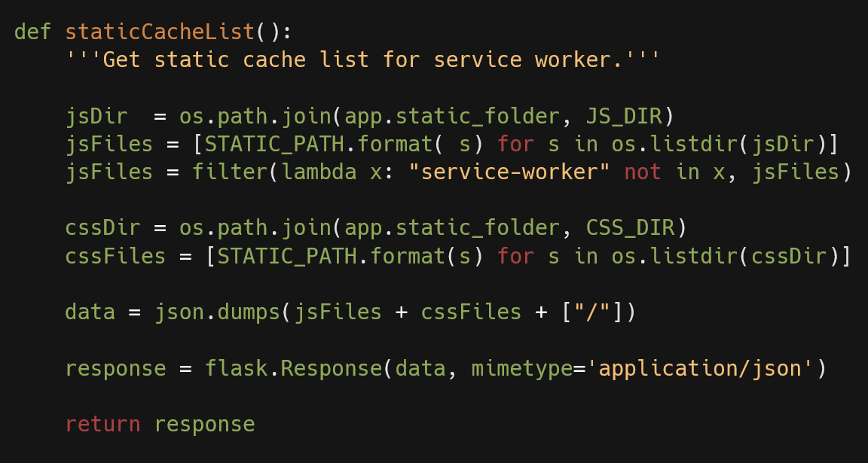The width and height of the screenshot is (868, 463).
Task: Select the not in operator
Action: tap(663, 171)
